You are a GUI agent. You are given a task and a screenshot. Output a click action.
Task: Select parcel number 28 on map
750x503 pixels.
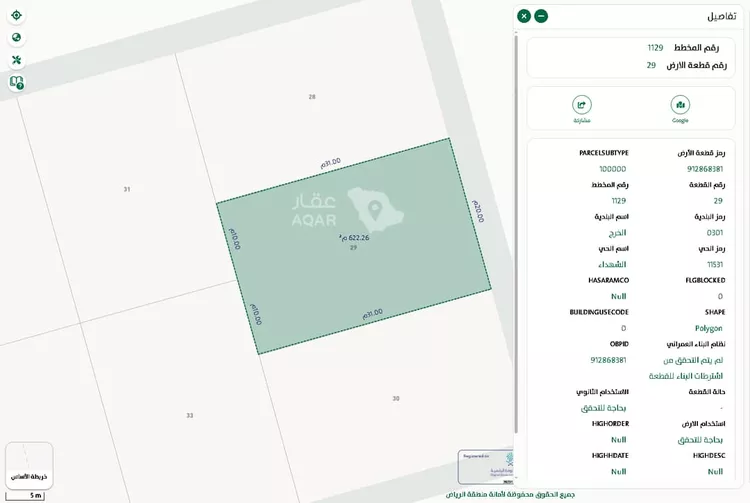(x=312, y=97)
